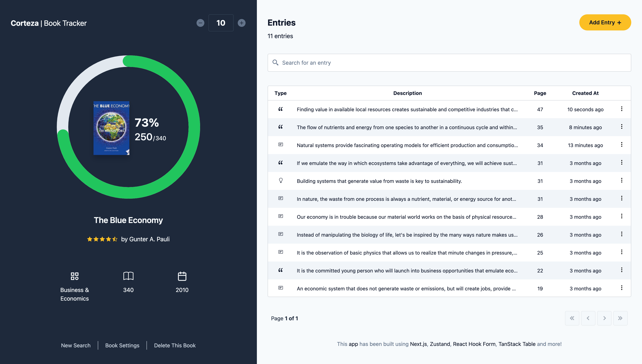Click the minus stepper to decrease pages
Image resolution: width=642 pixels, height=364 pixels.
click(201, 22)
